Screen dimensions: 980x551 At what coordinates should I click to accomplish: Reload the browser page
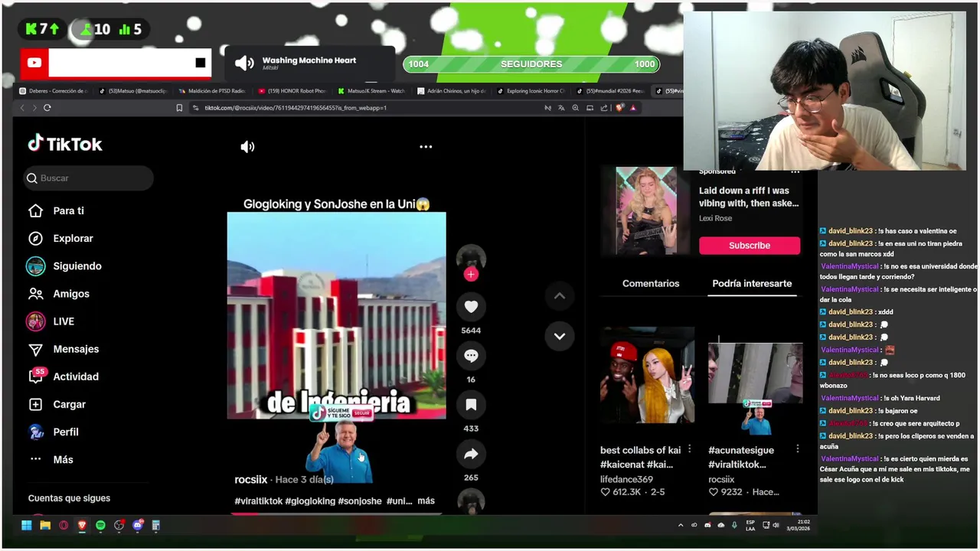coord(47,108)
